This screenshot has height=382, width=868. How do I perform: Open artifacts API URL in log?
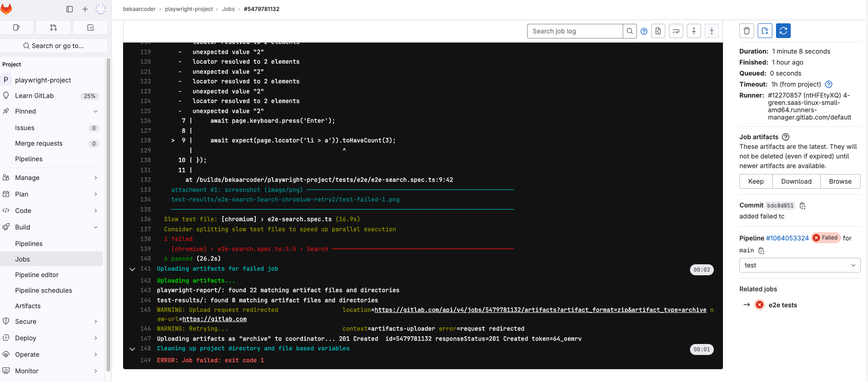(x=540, y=310)
